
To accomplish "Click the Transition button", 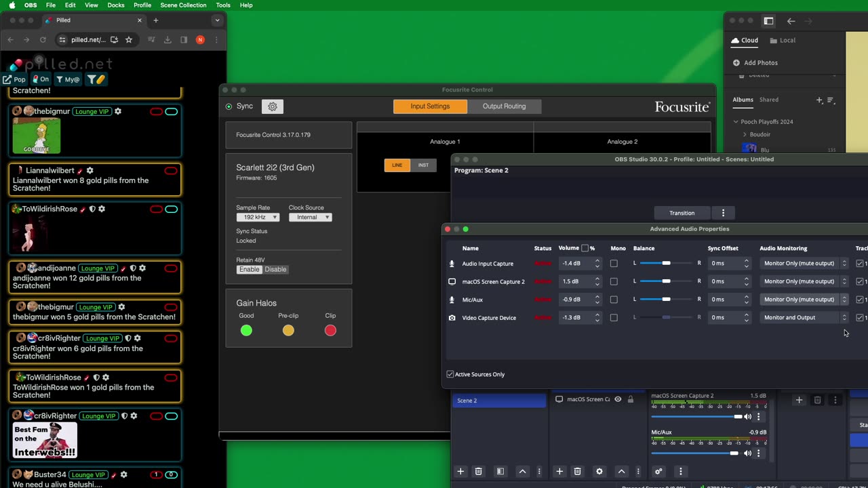I will (x=682, y=213).
